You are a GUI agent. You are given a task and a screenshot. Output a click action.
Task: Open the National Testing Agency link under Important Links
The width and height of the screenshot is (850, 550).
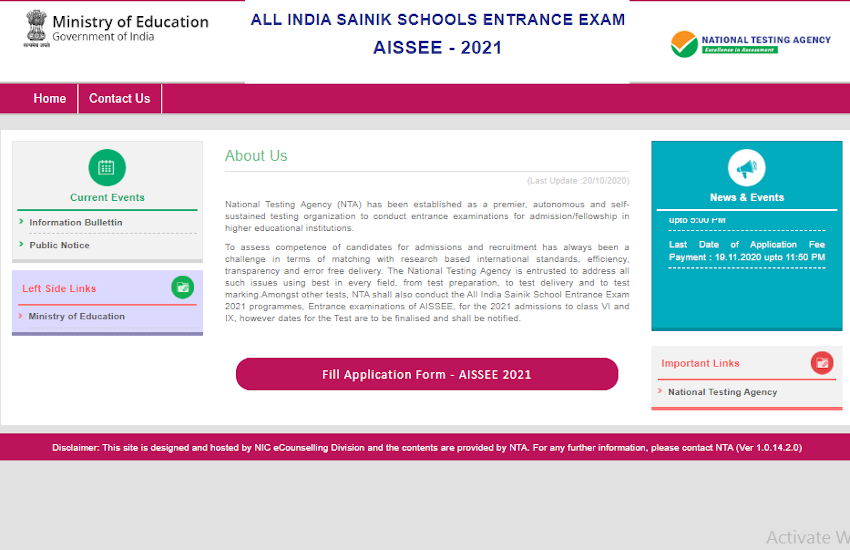coord(722,392)
